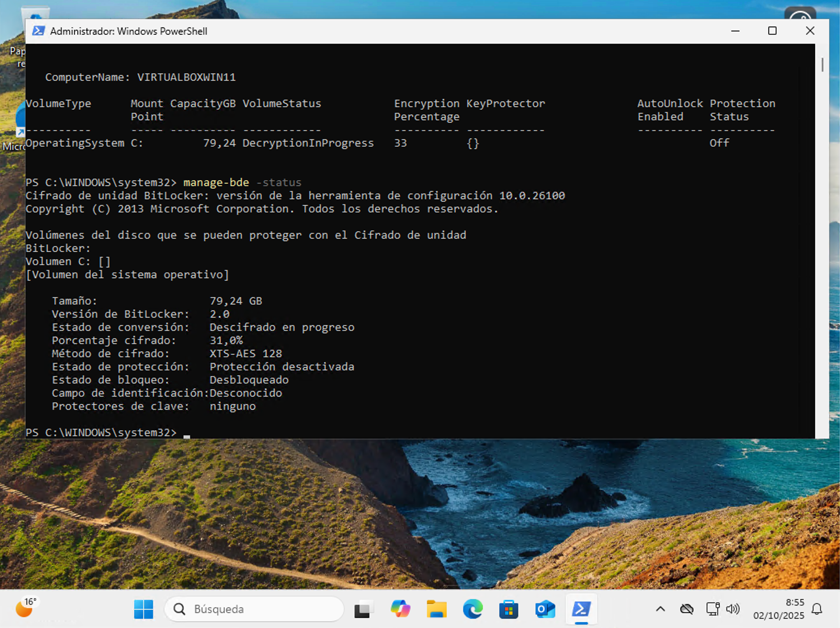Click the 'VIRTUALBOXWIN11' computer name
840x628 pixels.
pyautogui.click(x=186, y=77)
